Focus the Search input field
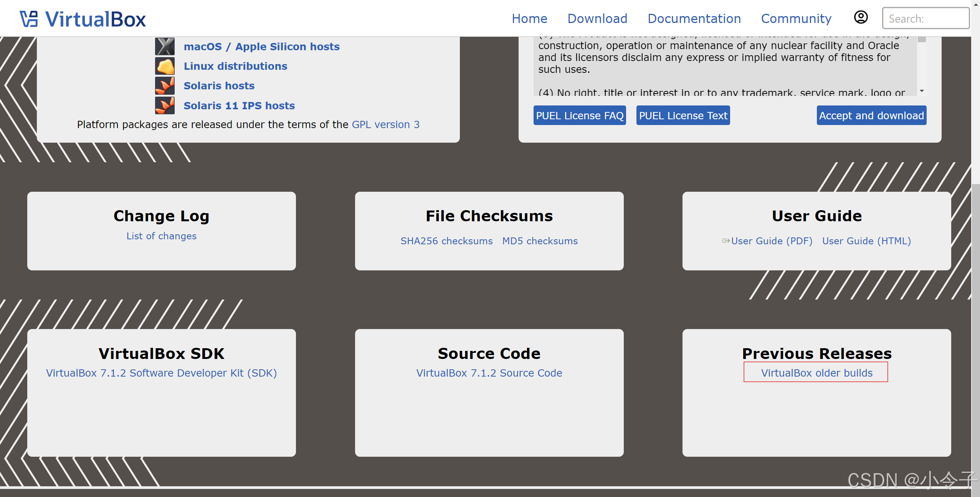This screenshot has height=497, width=980. [925, 18]
